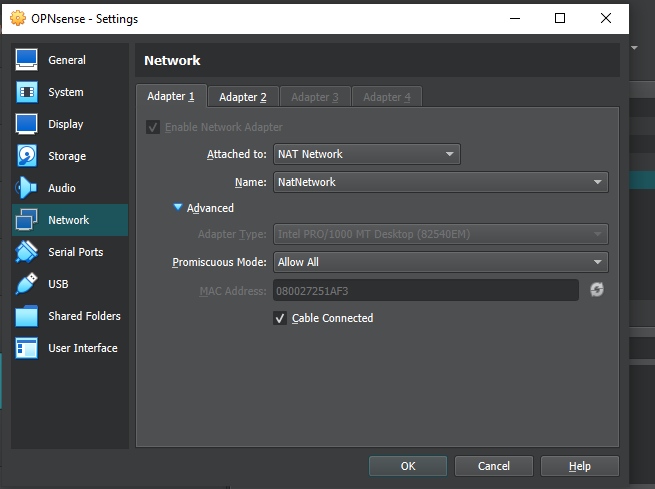Screen dimensions: 655x489
Task: Toggle Enable Network Adapter checkbox
Action: (153, 127)
